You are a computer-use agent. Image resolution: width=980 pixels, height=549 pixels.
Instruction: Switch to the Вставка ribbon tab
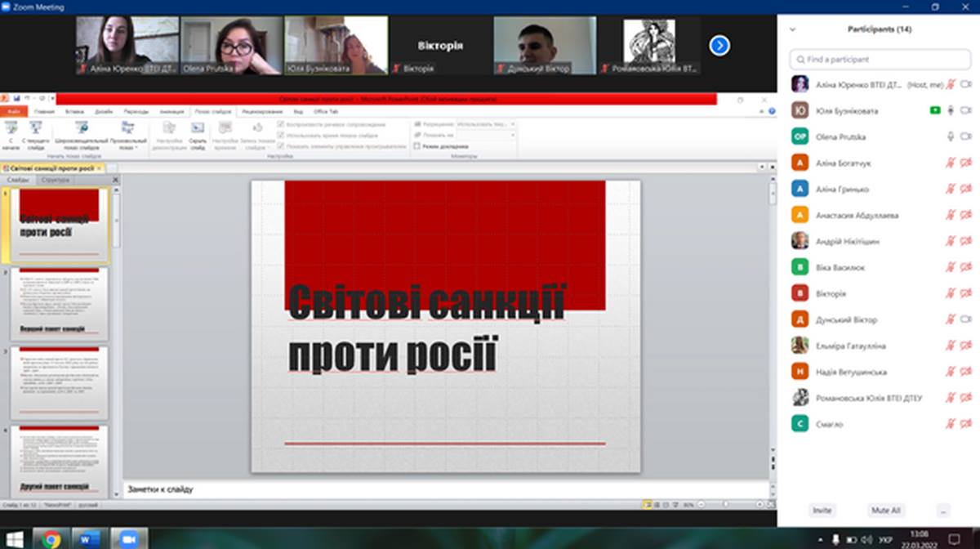[x=74, y=111]
